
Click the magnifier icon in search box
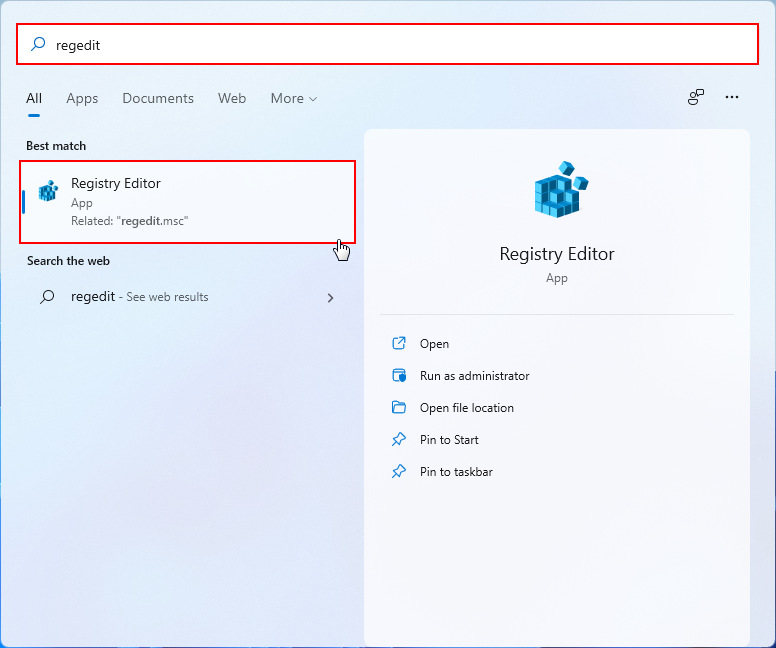pyautogui.click(x=38, y=44)
